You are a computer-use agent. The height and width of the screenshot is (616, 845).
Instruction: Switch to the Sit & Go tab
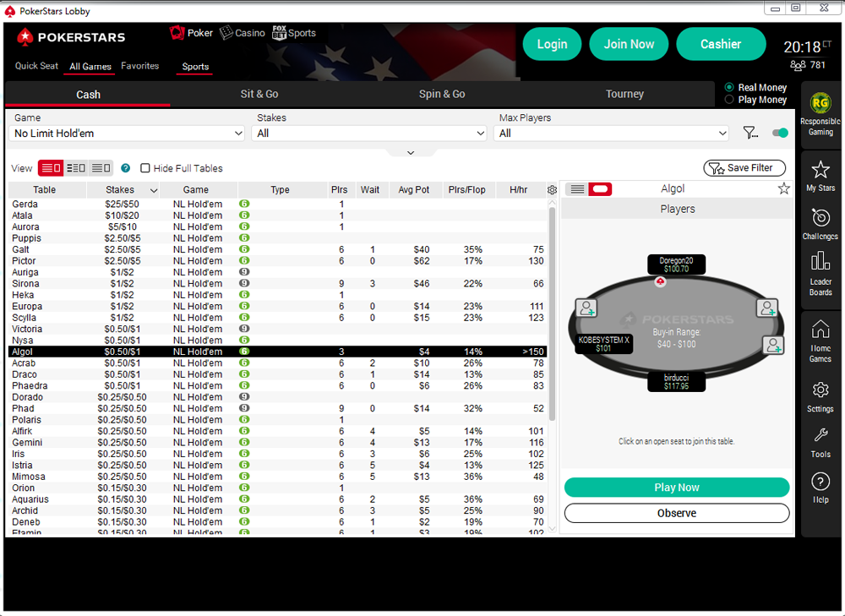(x=259, y=94)
